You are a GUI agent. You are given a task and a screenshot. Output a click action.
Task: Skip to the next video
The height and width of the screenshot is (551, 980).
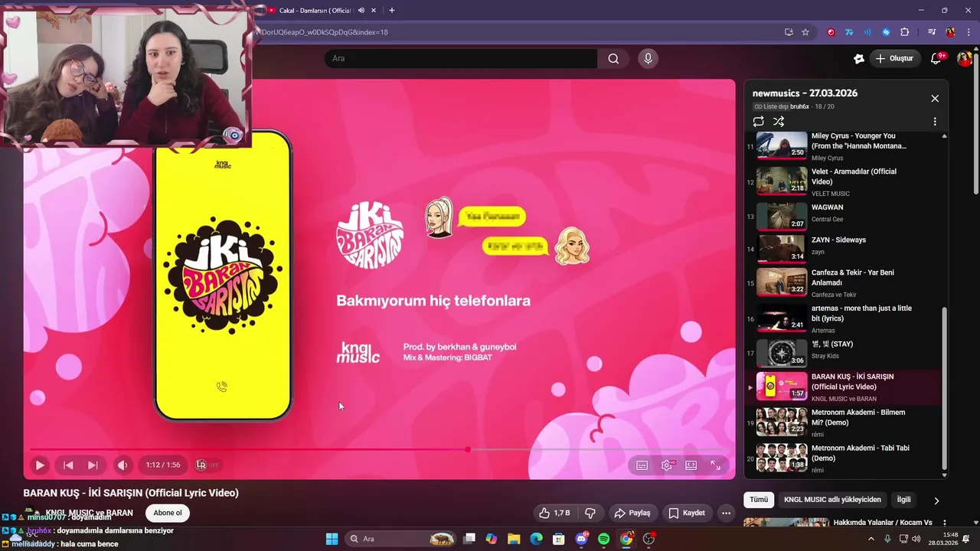(x=93, y=465)
